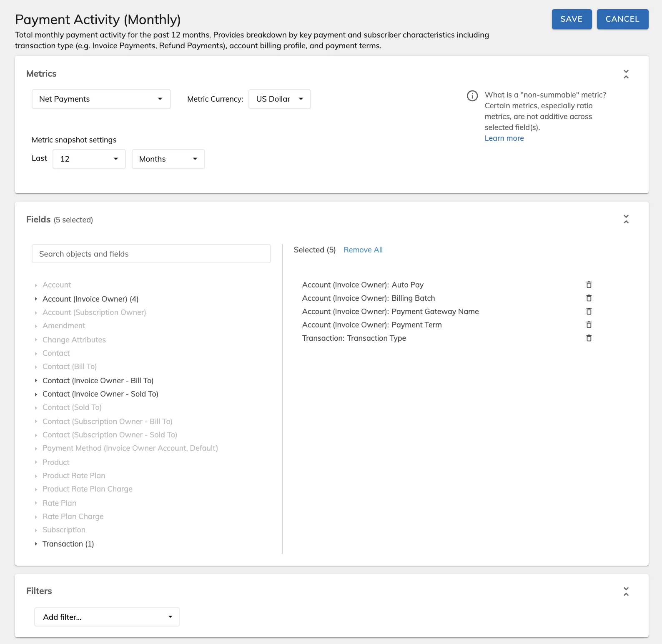This screenshot has width=662, height=644.
Task: Click the Product Rate Plan Charge row
Action: pos(88,489)
